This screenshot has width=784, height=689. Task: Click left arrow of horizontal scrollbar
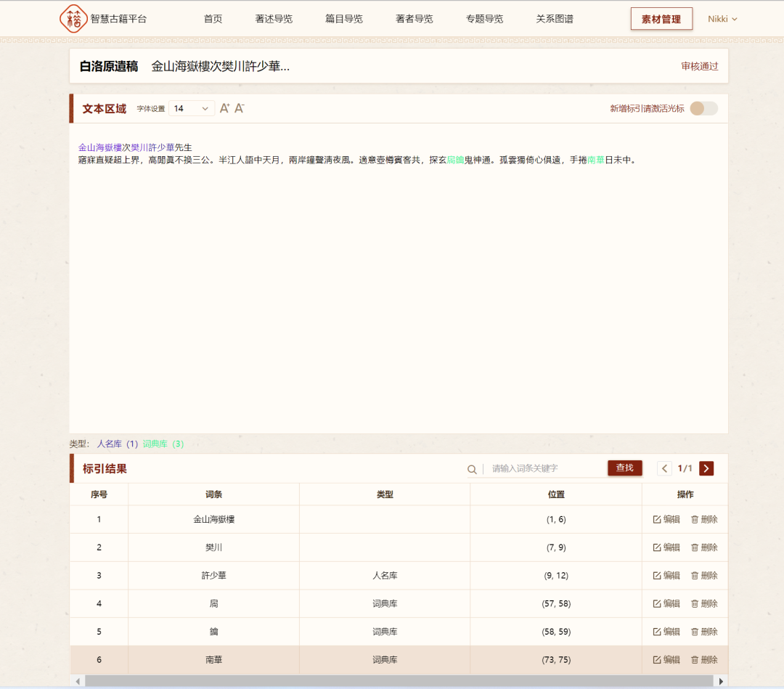click(x=78, y=681)
